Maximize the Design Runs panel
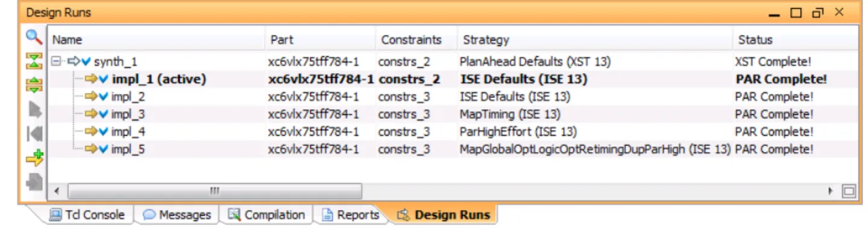Screen dimensions: 868x230 (x=796, y=13)
